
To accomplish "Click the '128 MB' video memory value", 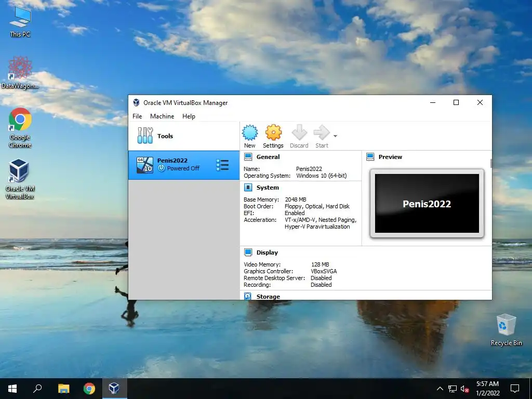I will point(320,264).
